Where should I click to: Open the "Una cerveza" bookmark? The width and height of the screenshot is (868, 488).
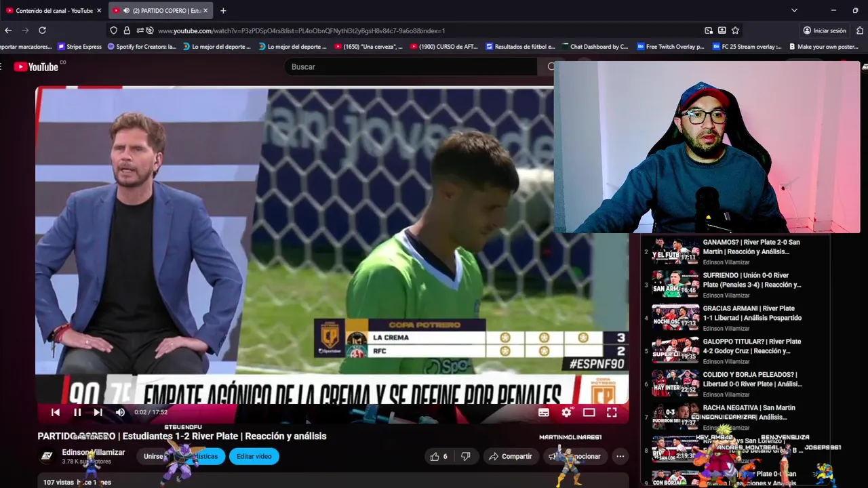point(368,47)
